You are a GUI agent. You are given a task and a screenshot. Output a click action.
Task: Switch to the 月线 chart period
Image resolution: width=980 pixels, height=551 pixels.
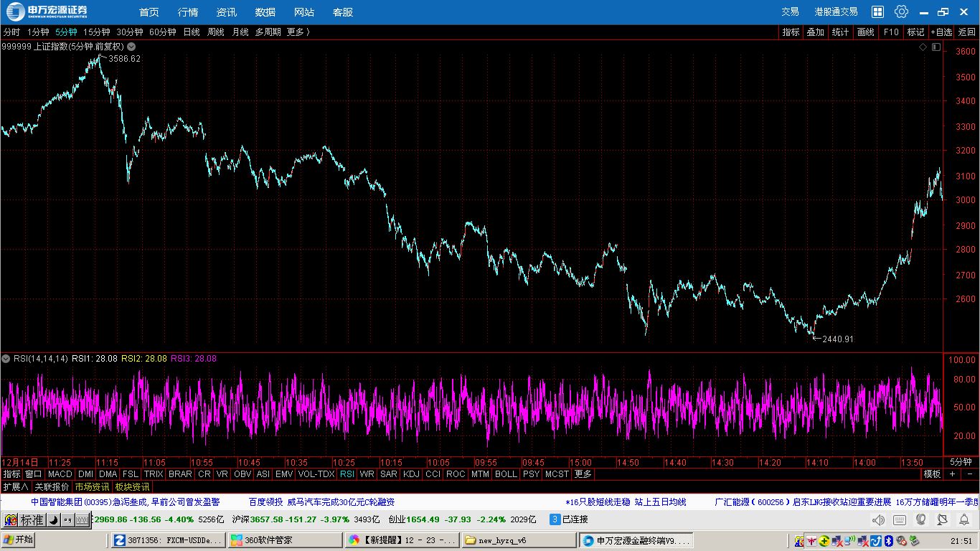tap(240, 32)
